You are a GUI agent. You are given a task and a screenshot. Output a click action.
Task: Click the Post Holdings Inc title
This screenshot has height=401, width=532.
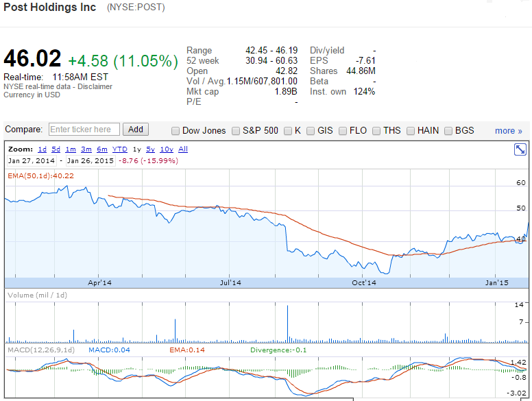pos(50,7)
